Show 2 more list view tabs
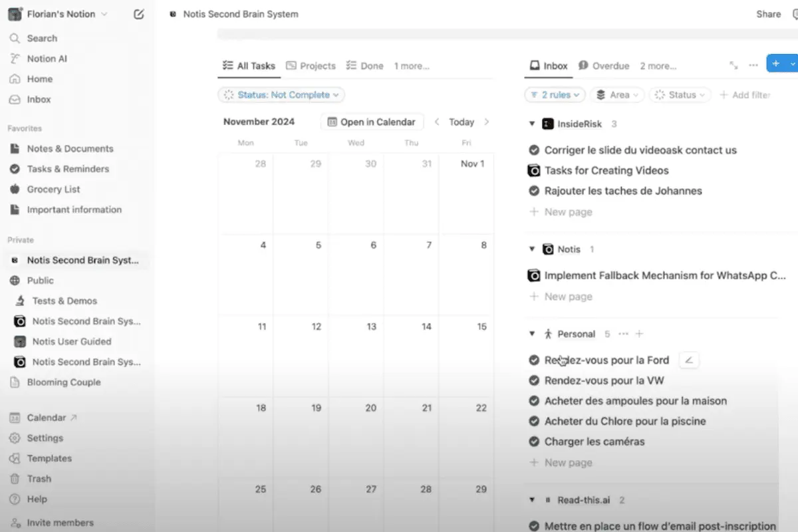 click(x=658, y=66)
